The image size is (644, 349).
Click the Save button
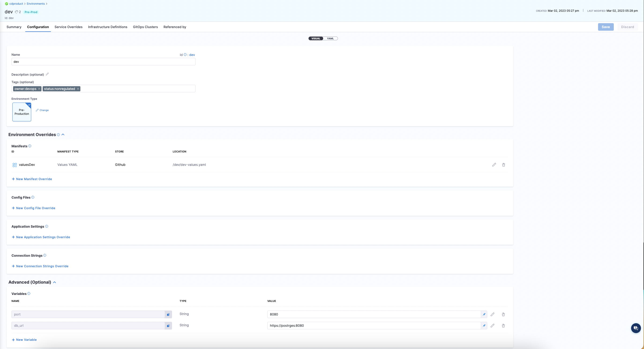pos(606,27)
